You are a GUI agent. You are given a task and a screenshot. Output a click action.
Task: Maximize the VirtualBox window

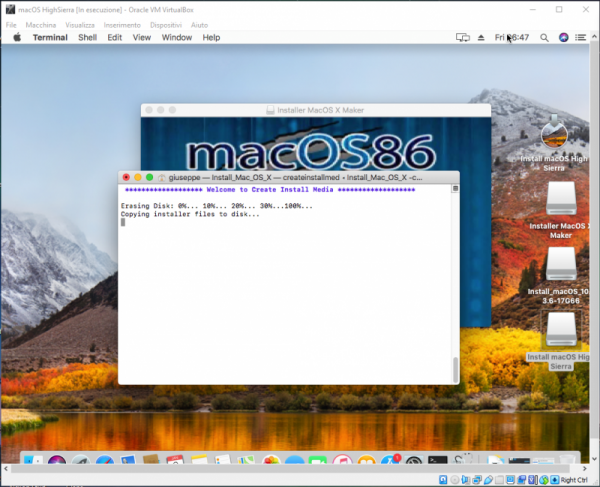(x=559, y=10)
